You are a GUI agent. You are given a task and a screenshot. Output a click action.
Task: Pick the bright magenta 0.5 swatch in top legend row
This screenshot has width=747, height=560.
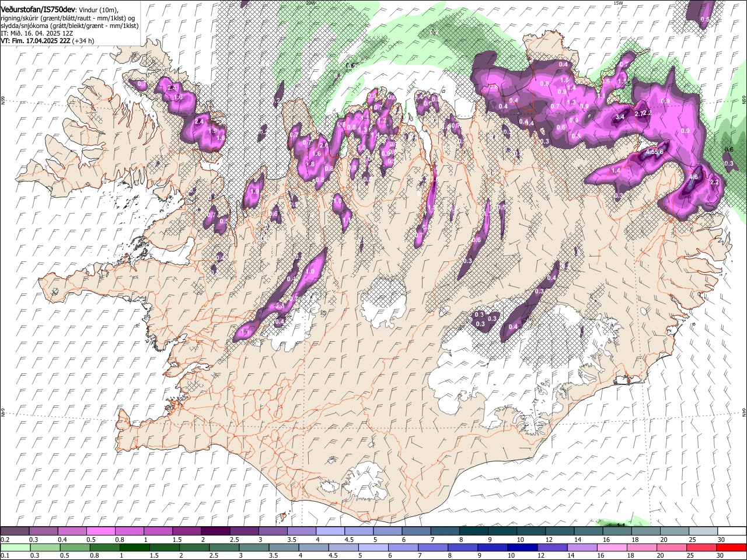(100, 531)
